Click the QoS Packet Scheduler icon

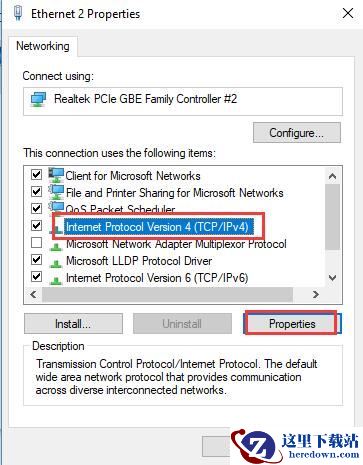(56, 207)
